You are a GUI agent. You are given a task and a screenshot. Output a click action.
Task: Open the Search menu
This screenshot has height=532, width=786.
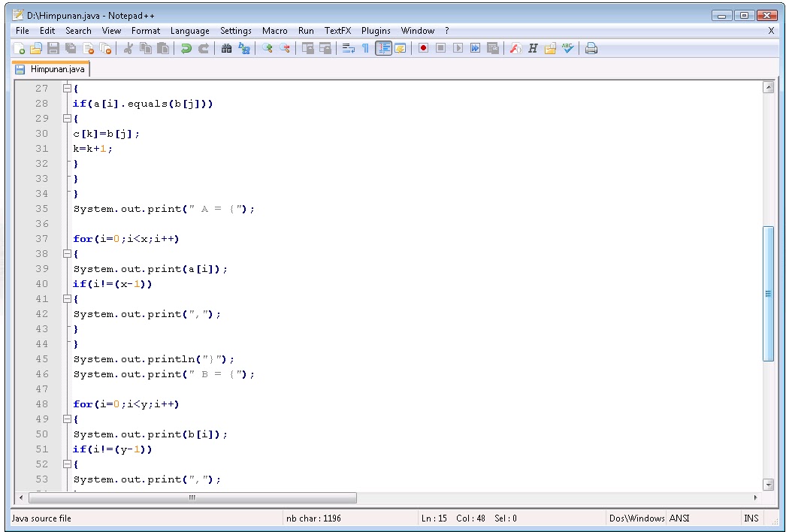coord(79,31)
